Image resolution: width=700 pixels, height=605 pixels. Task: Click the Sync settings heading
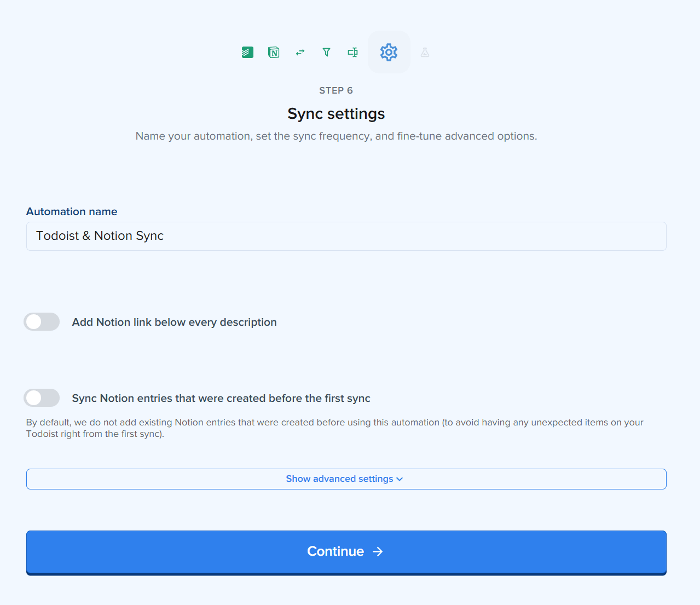coord(336,114)
